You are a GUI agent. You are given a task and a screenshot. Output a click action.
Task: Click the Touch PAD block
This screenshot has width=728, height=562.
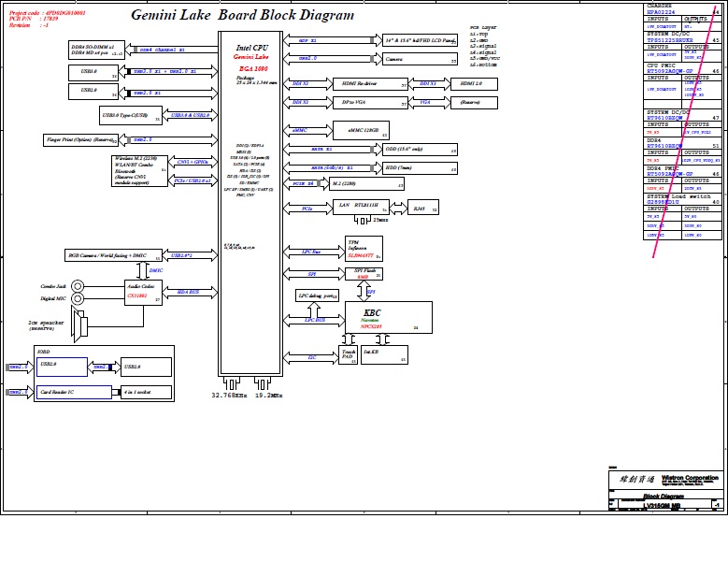tap(348, 354)
